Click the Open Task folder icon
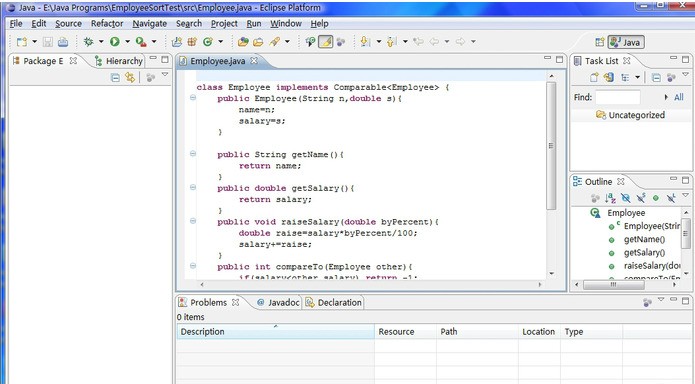 [x=258, y=42]
